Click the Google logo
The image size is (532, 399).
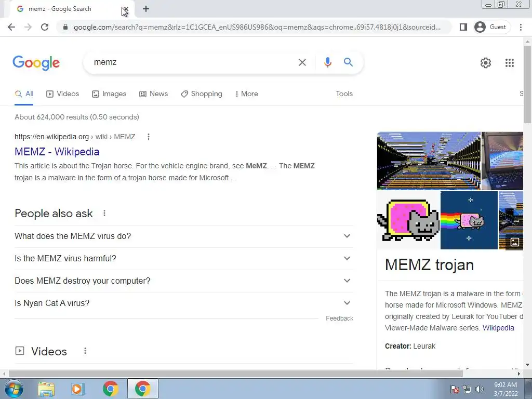[36, 63]
